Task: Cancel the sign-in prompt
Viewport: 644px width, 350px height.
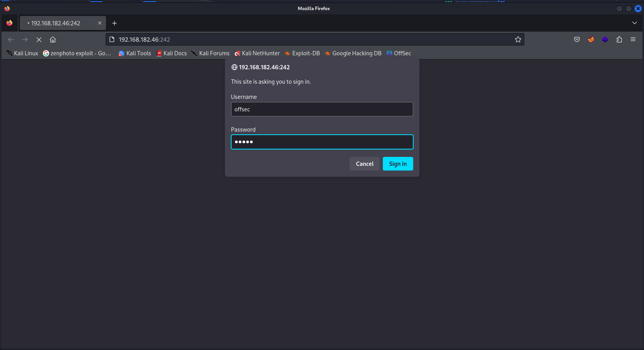Action: point(364,164)
